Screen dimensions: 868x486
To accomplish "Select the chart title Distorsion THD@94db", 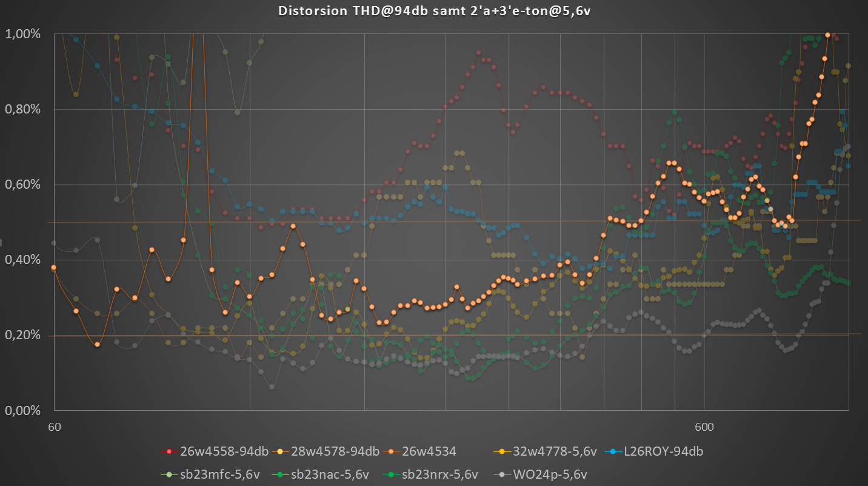I will point(434,11).
